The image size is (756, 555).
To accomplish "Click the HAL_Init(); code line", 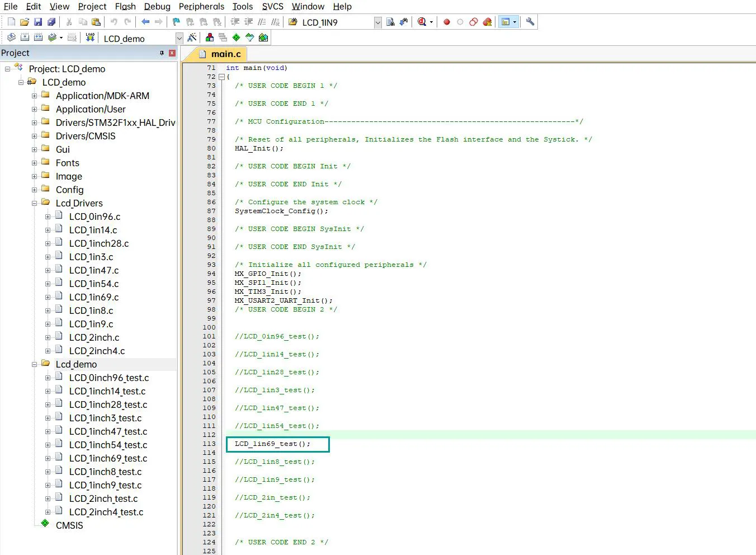I will click(x=259, y=148).
